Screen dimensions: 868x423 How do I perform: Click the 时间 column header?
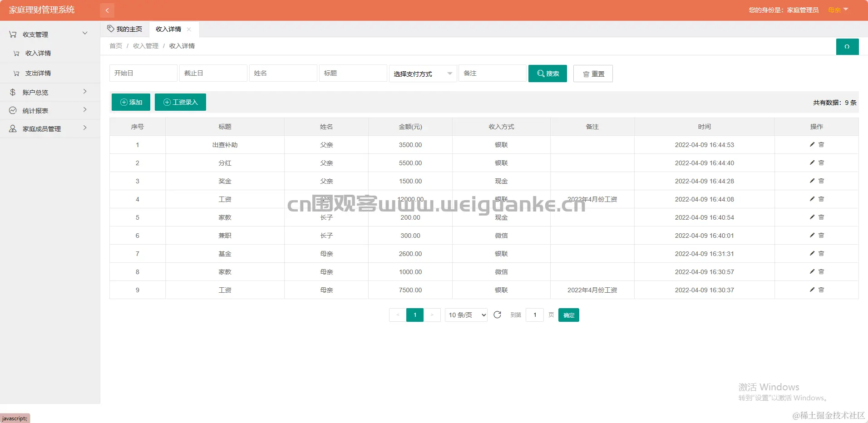click(705, 127)
